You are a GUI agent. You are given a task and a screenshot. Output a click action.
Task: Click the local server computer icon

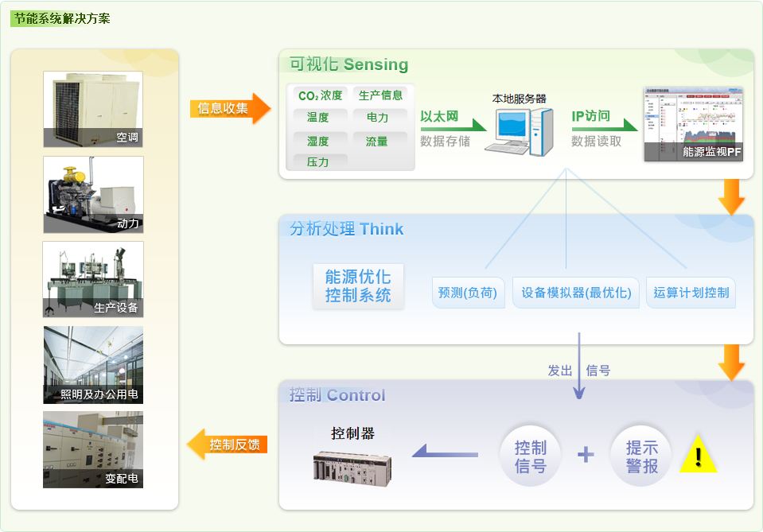[x=524, y=130]
